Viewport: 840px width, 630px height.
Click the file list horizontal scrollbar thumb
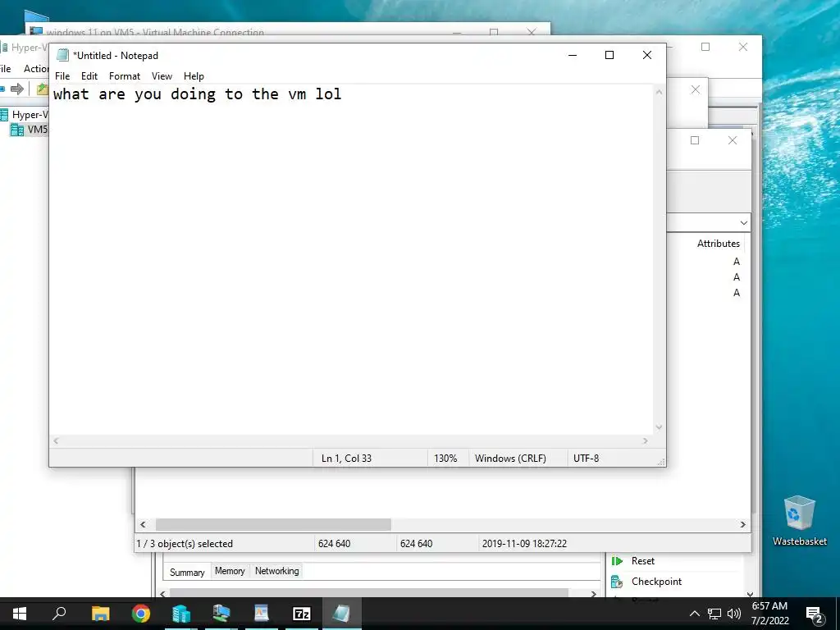(273, 524)
